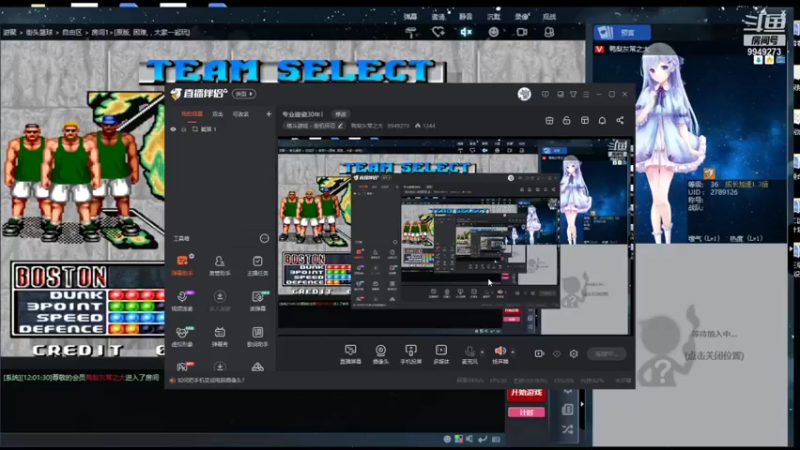The height and width of the screenshot is (450, 800).
Task: Open the bell notifications icon
Action: point(602,120)
